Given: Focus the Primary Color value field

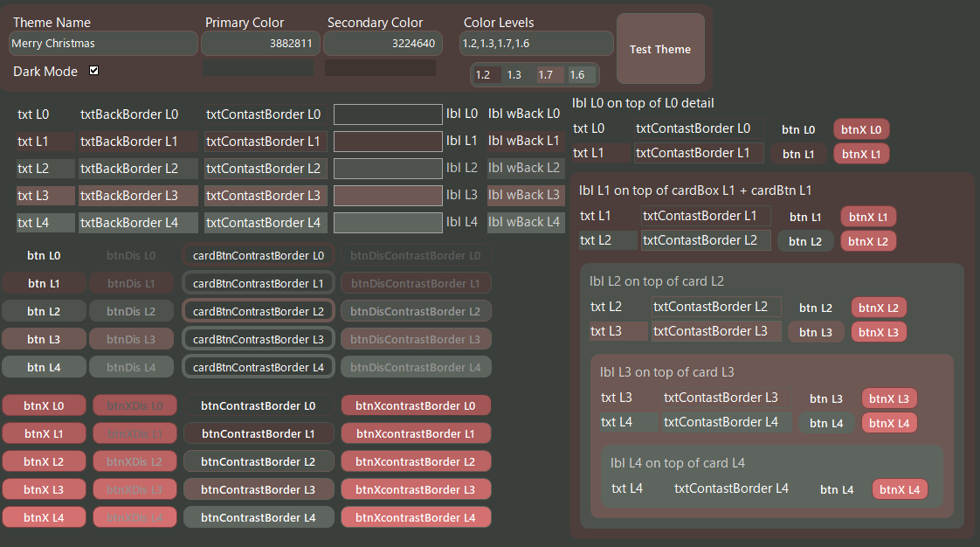Looking at the screenshot, I should pos(260,43).
